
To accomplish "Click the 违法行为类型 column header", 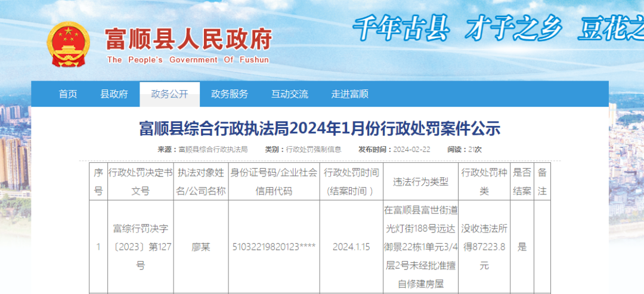I will 421,182.
